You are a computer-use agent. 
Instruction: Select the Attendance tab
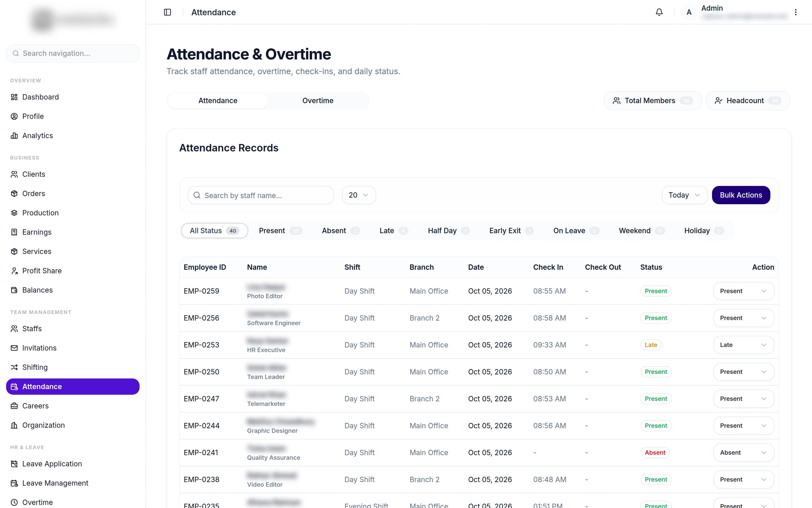point(218,101)
